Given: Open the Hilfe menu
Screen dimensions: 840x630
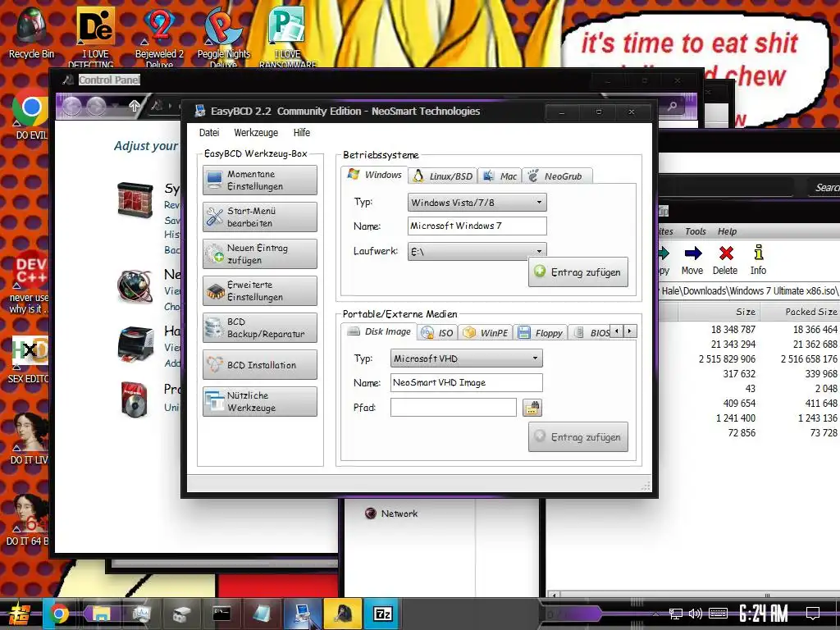Looking at the screenshot, I should (x=302, y=132).
